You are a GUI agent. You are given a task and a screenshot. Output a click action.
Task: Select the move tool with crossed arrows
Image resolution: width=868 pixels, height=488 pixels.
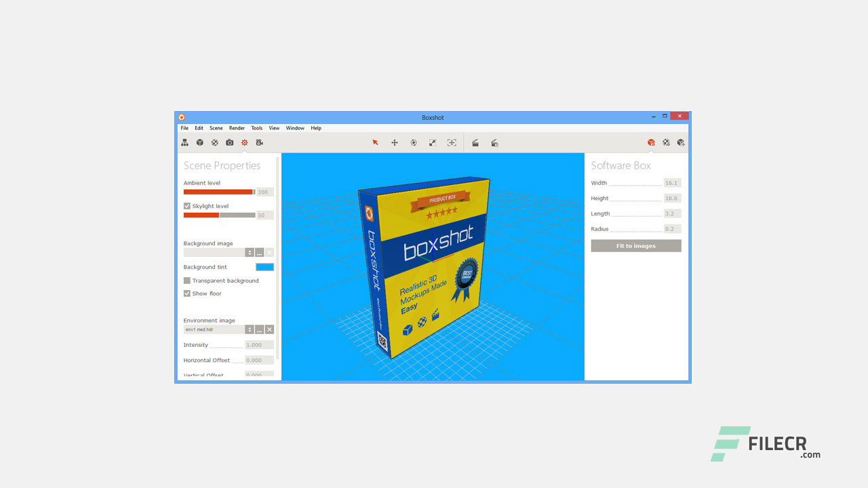pyautogui.click(x=394, y=142)
